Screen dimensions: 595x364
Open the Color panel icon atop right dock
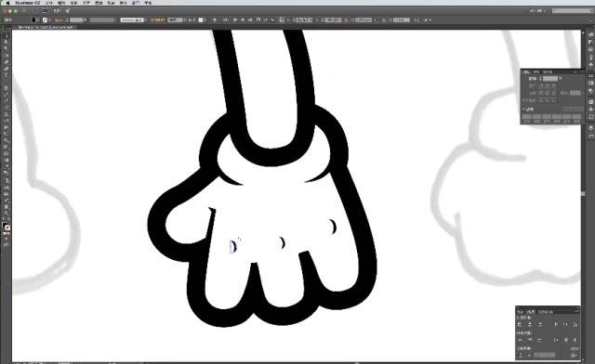coord(591,34)
